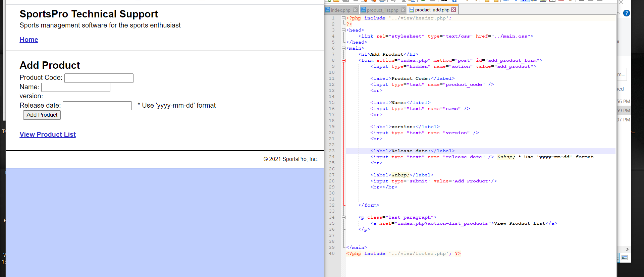Click the link rel stylesheet code line
The height and width of the screenshot is (277, 644).
pyautogui.click(x=446, y=36)
